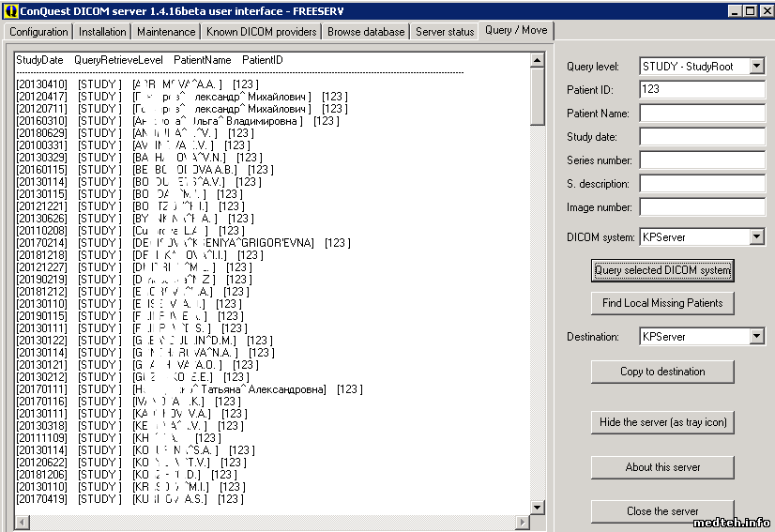
Task: Click the Patient ID input field
Action: click(x=702, y=90)
